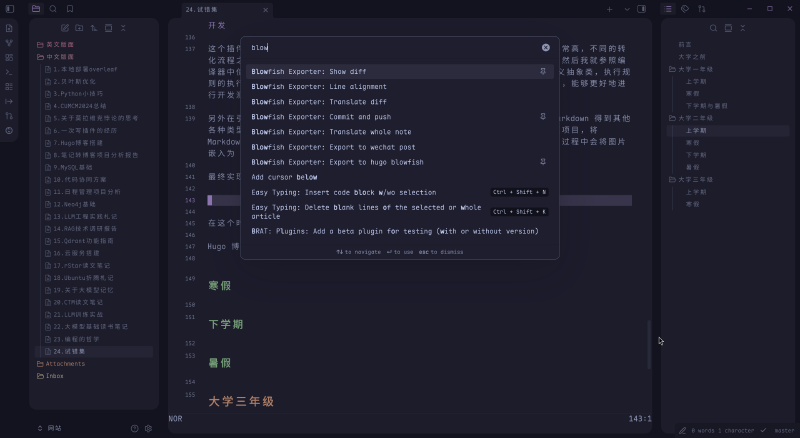Toggle the left sidebar collapse icon

tap(9, 9)
